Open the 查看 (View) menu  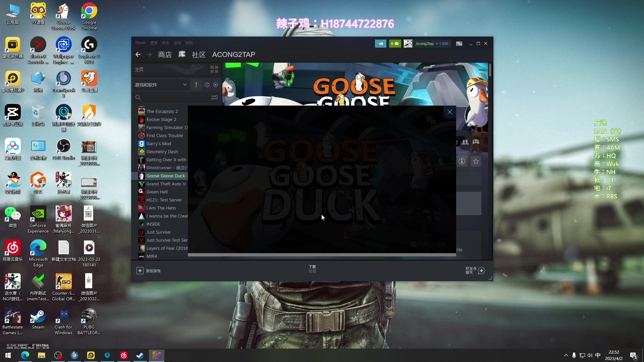click(x=154, y=43)
